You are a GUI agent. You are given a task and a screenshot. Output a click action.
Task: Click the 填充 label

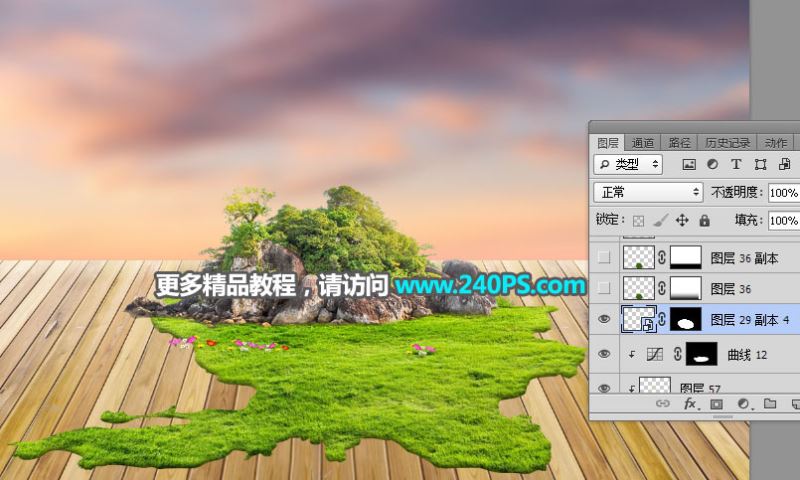coord(747,220)
